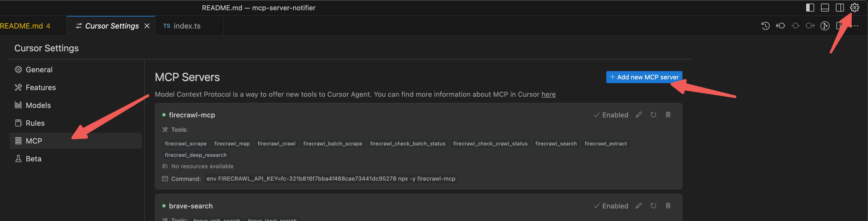Open settings via the gear icon in title bar
This screenshot has height=221, width=868.
coord(854,7)
